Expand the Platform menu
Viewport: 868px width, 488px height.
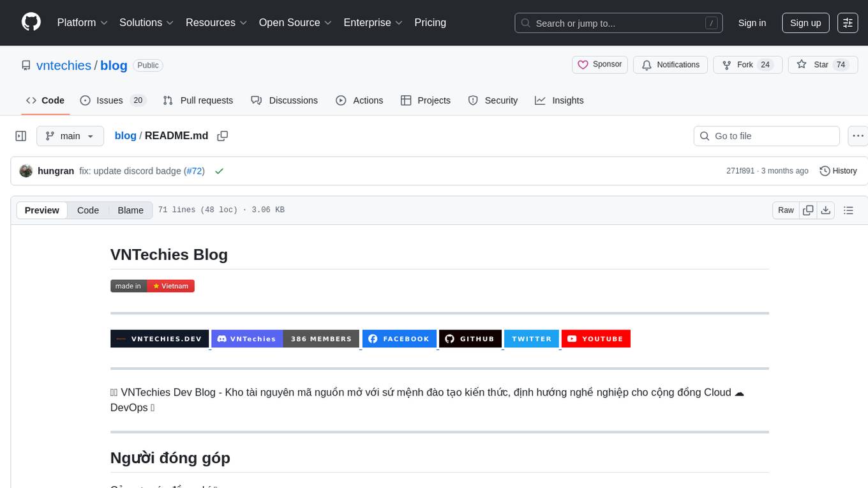[x=82, y=22]
